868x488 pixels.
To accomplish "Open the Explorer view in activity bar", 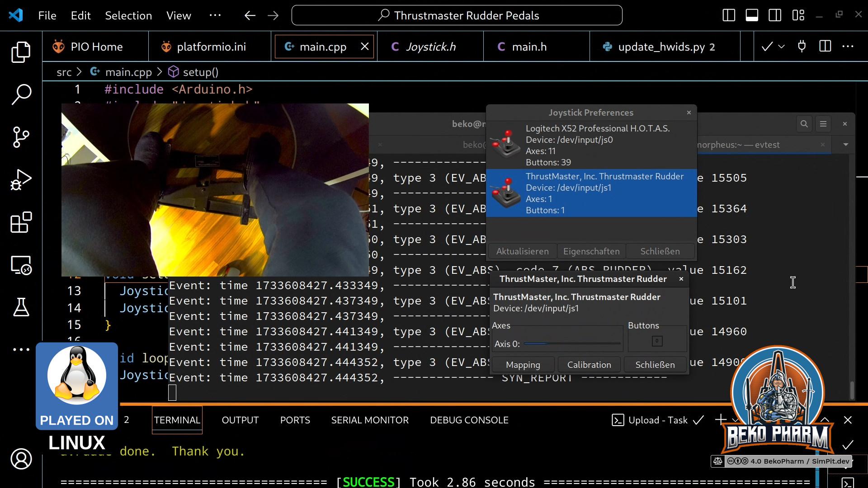I will click(21, 52).
